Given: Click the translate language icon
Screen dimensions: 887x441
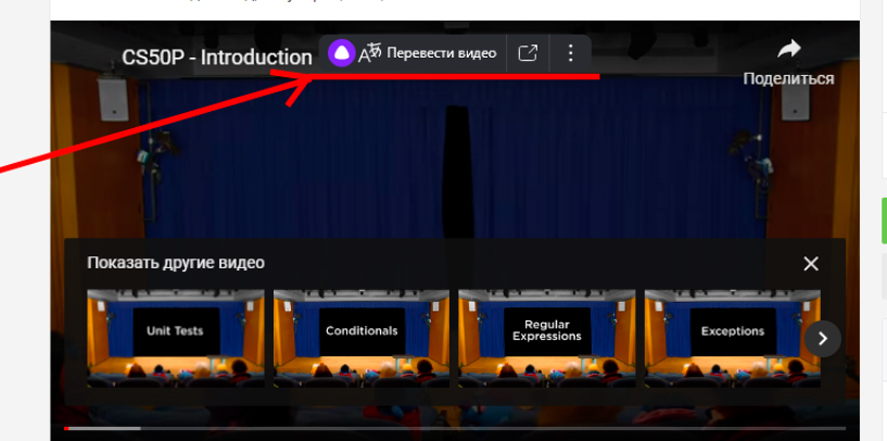Looking at the screenshot, I should tap(369, 53).
